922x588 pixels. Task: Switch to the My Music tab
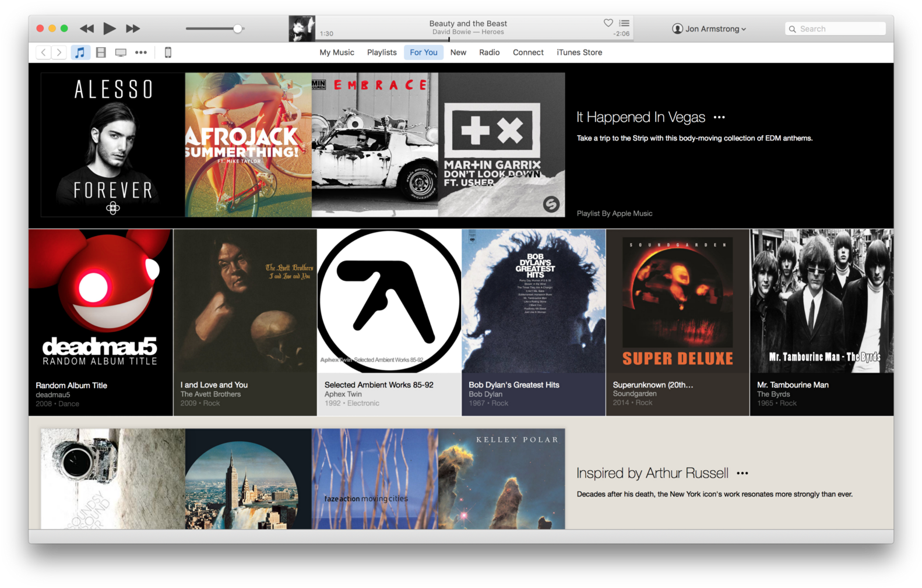337,52
